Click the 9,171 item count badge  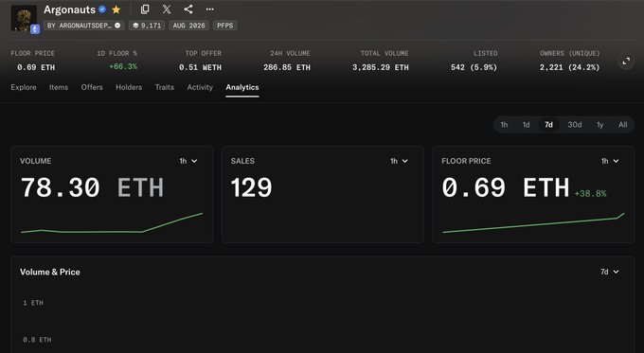click(147, 26)
